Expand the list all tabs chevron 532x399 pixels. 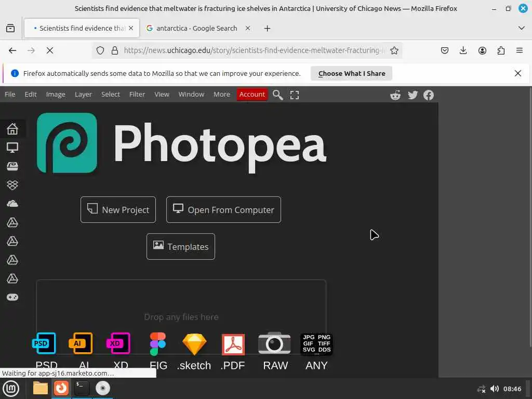click(x=522, y=28)
